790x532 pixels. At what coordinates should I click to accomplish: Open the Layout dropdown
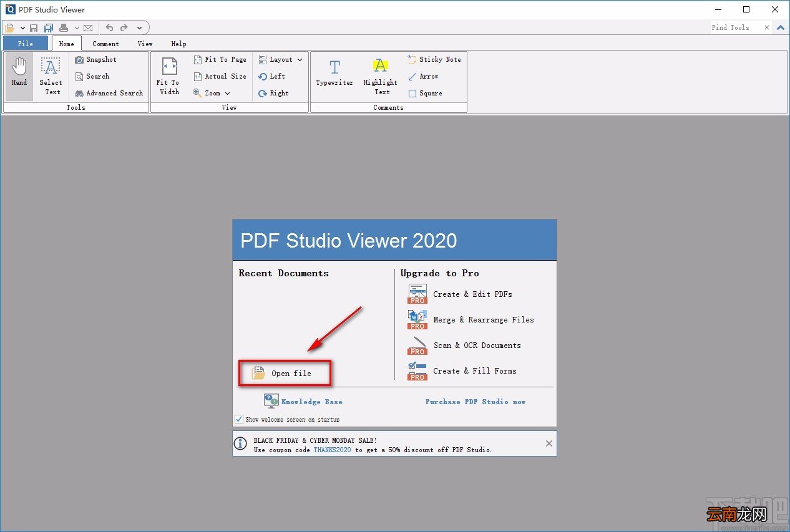(x=281, y=59)
